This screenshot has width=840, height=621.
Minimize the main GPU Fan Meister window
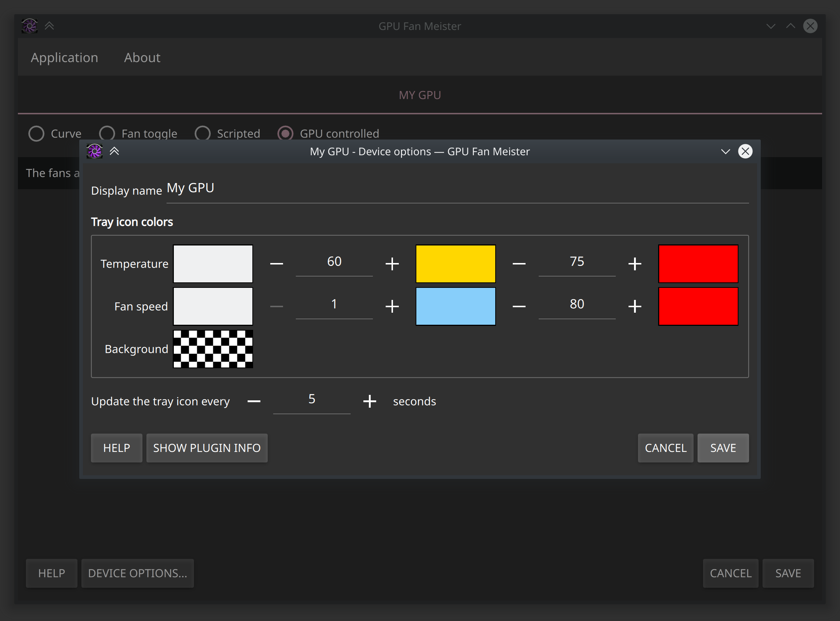pos(771,26)
